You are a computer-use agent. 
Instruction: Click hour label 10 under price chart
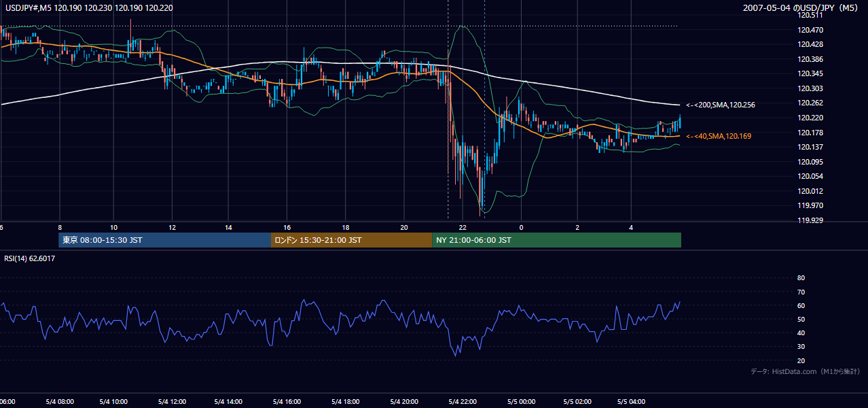click(x=113, y=228)
